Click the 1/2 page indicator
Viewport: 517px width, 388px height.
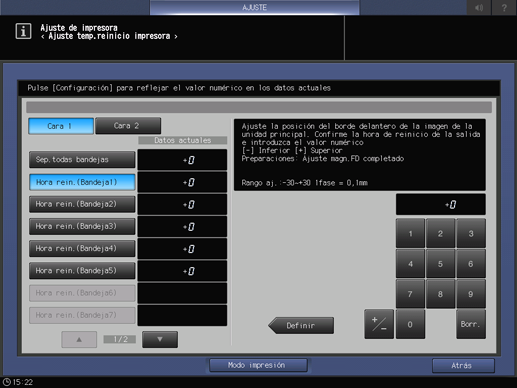120,339
